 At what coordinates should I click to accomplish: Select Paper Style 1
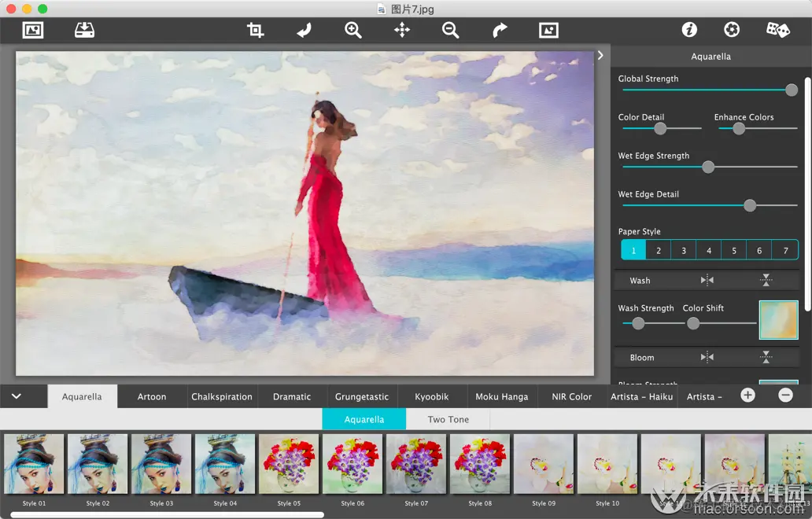[x=633, y=250]
